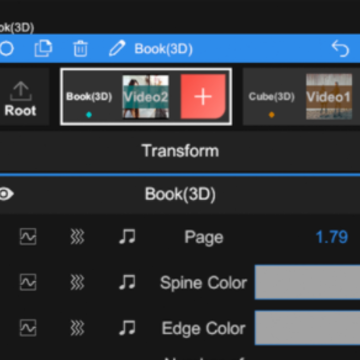Delete Book(3D) with the trash icon

tap(80, 49)
